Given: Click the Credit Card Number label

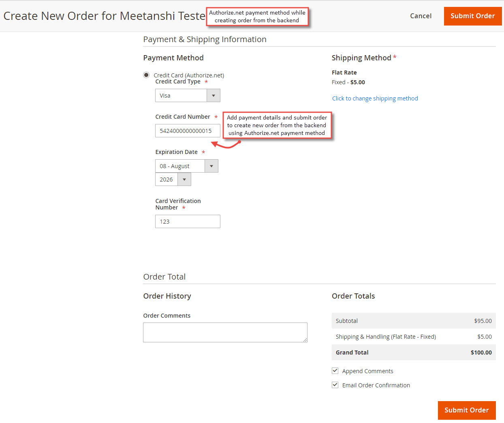Looking at the screenshot, I should click(x=183, y=117).
